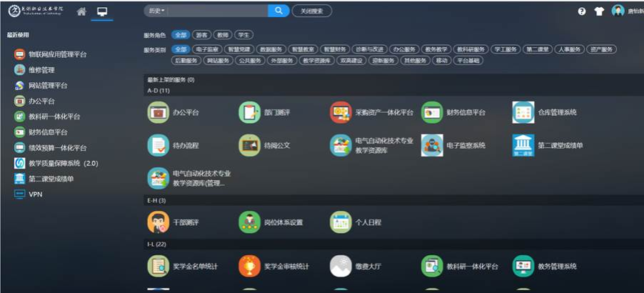Open 电子监察系统 service

[431, 145]
